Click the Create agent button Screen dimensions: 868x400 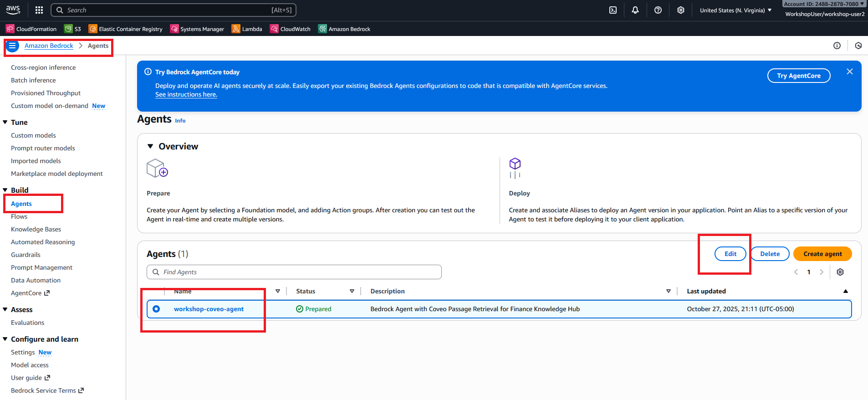[822, 254]
